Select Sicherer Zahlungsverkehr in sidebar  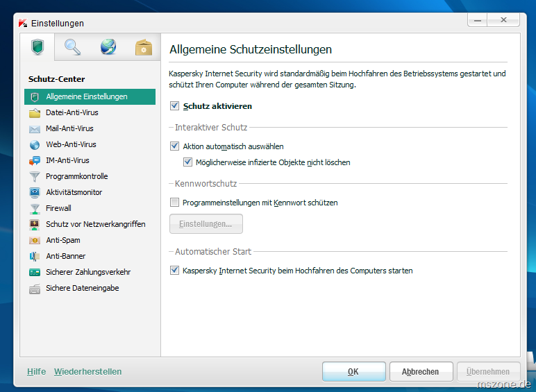coord(88,272)
